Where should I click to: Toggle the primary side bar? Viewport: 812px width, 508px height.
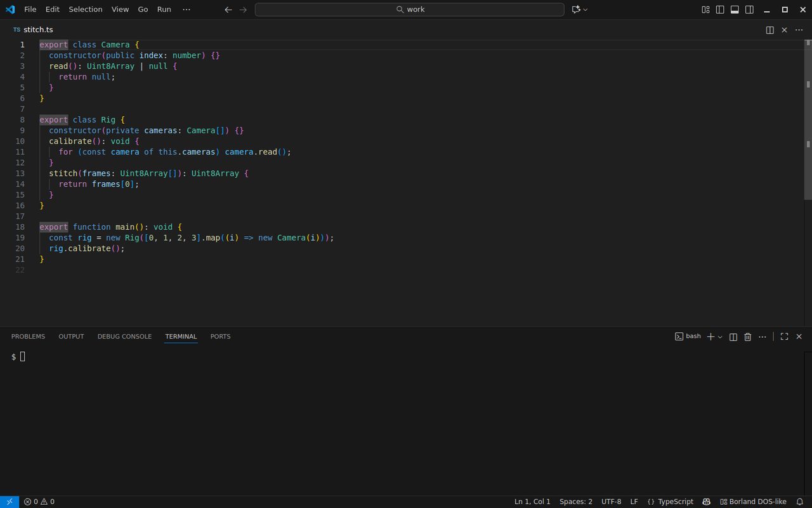click(720, 10)
